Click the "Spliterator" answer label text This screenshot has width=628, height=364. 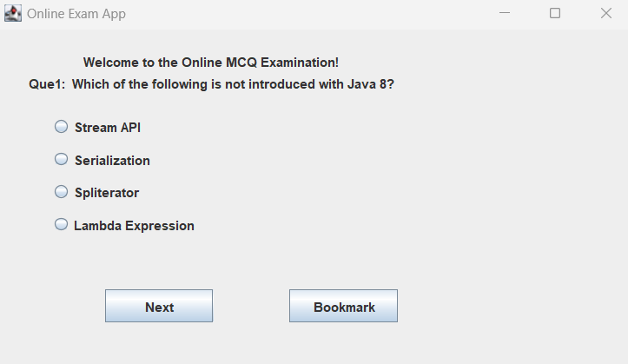(x=107, y=193)
